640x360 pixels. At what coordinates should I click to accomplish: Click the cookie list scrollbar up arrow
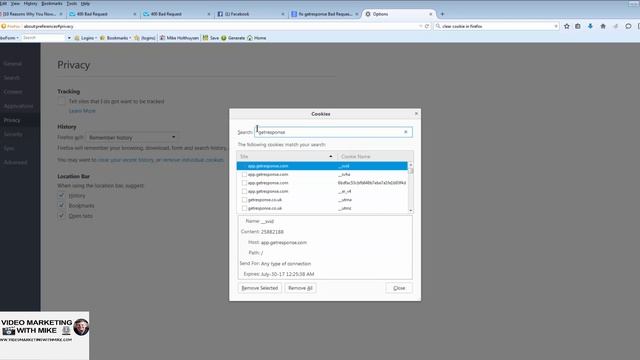411,164
